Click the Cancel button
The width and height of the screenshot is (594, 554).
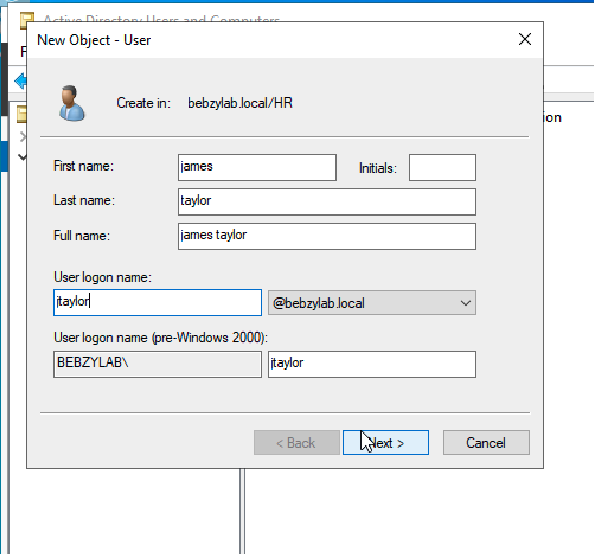486,442
